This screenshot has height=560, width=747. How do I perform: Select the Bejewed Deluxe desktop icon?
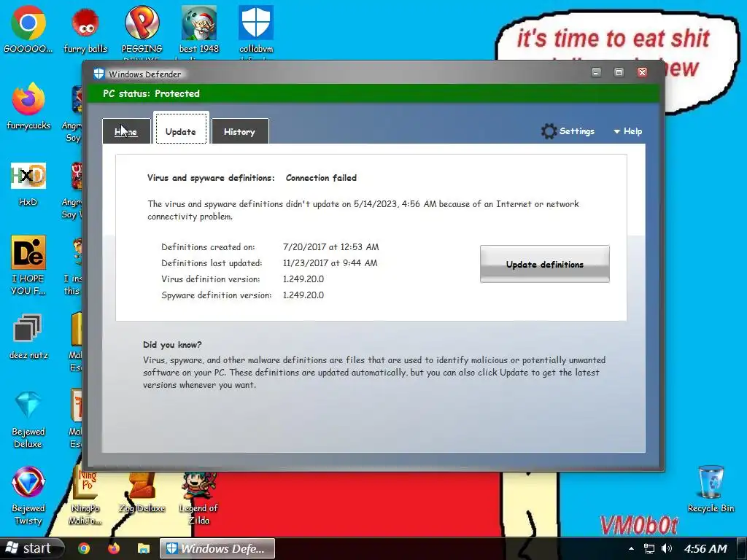(x=28, y=420)
